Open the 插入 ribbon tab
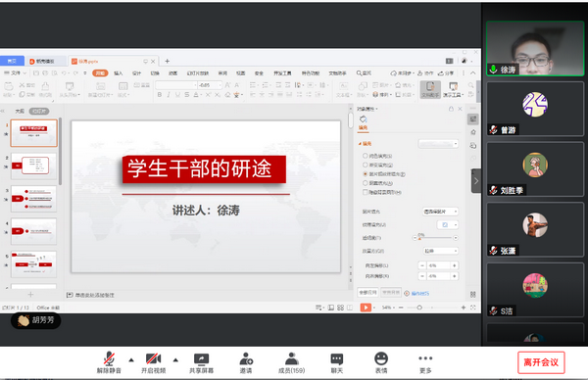 click(119, 73)
